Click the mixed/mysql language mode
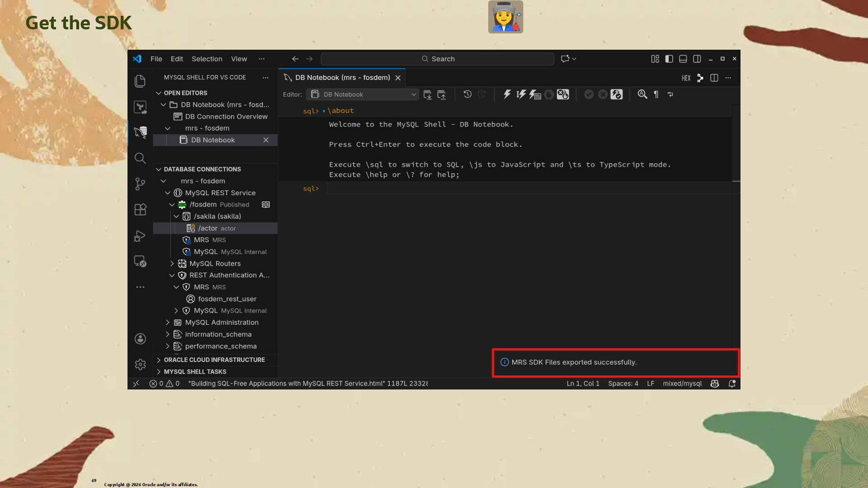 tap(682, 384)
